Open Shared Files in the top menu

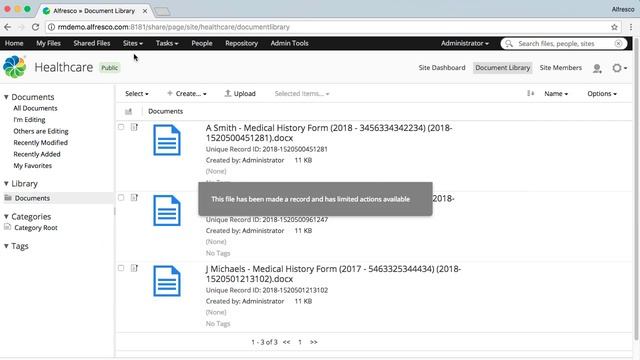point(91,43)
